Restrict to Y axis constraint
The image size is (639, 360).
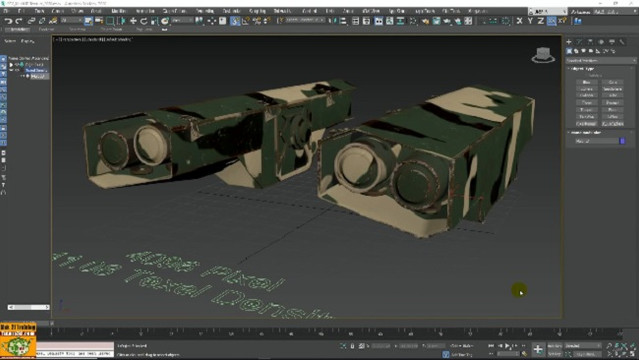pyautogui.click(x=530, y=21)
